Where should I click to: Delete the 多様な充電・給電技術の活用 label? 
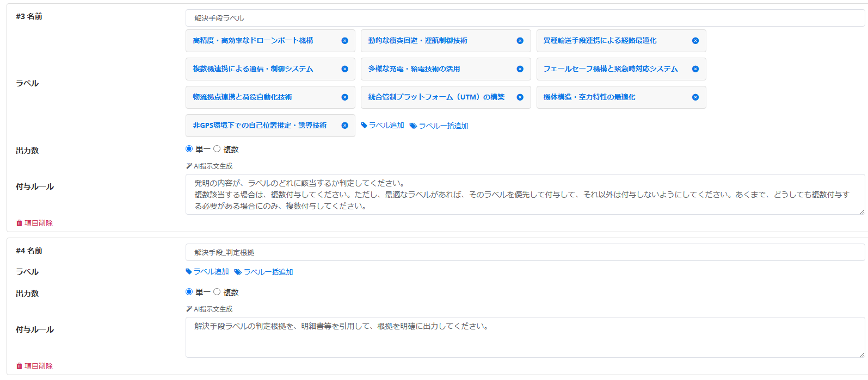[520, 69]
